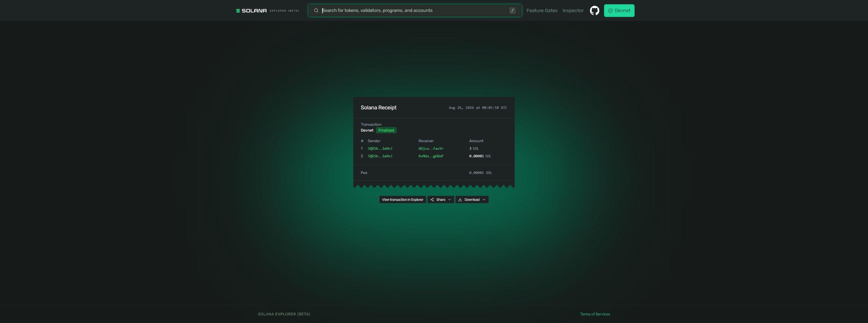Click the search magnifier icon
This screenshot has height=323, width=868.
coord(316,10)
